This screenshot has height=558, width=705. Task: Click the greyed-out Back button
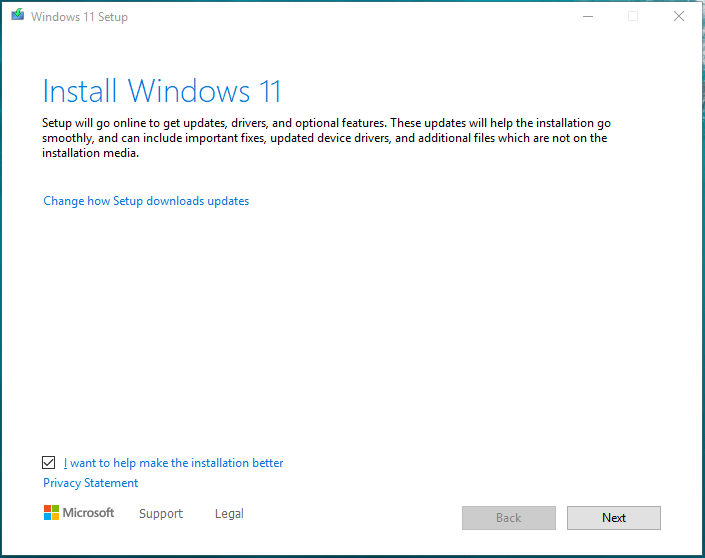tap(509, 518)
